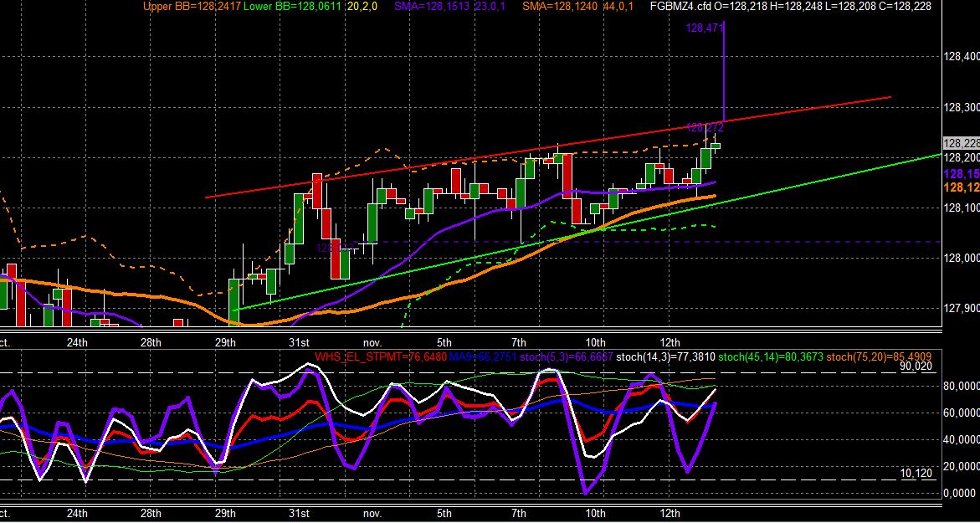980x523 pixels.
Task: Click the FGBMZ4.cfd symbol name
Action: tap(680, 6)
